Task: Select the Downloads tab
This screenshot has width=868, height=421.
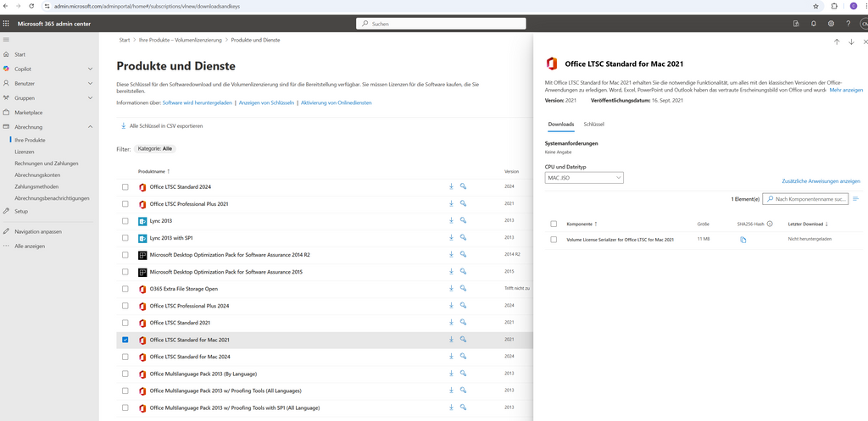Action: (561, 124)
